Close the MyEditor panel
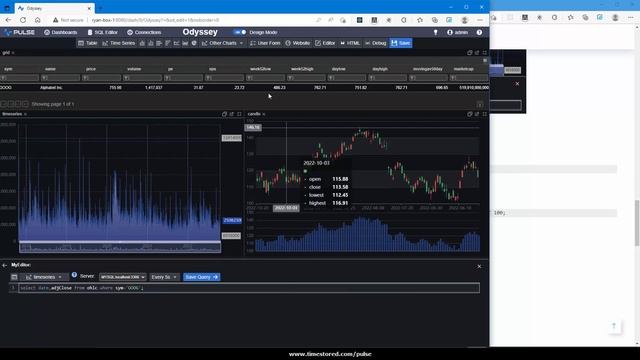This screenshot has height=360, width=640. click(x=479, y=267)
